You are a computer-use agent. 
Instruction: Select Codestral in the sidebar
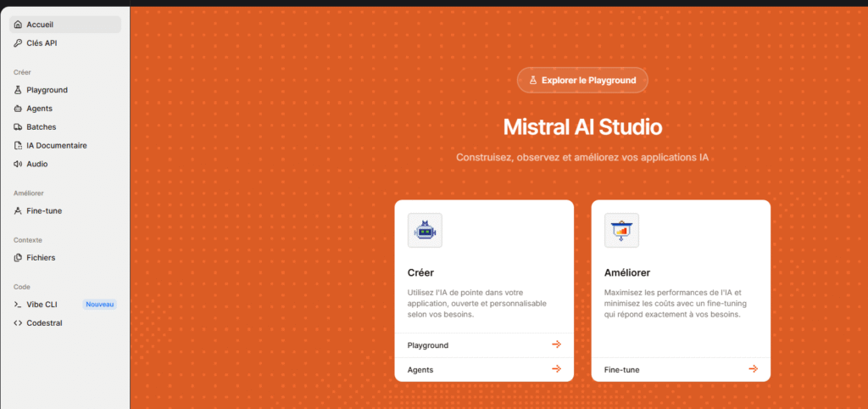coord(65,323)
